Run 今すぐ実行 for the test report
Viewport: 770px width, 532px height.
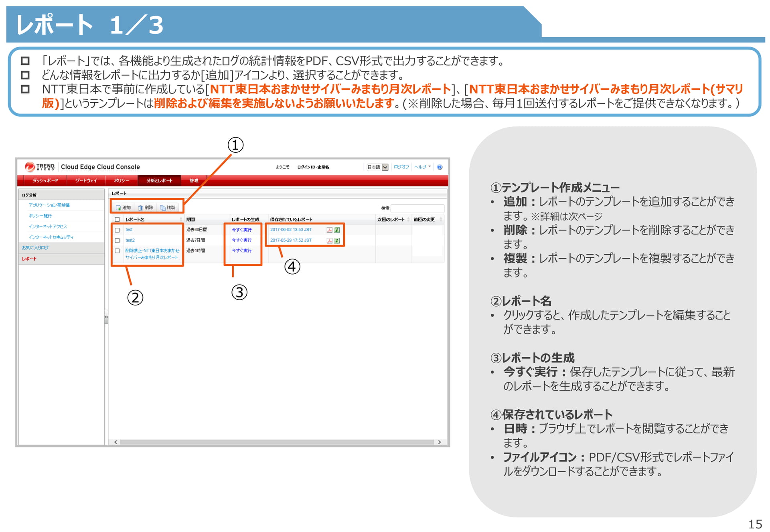coord(242,230)
